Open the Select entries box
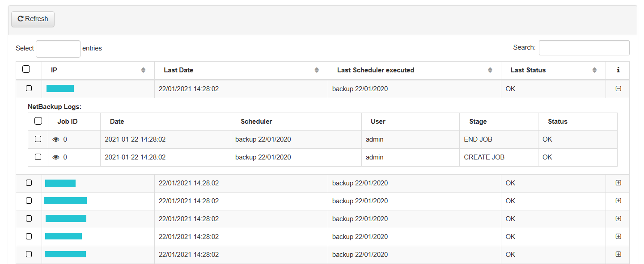644x264 pixels. pos(58,49)
